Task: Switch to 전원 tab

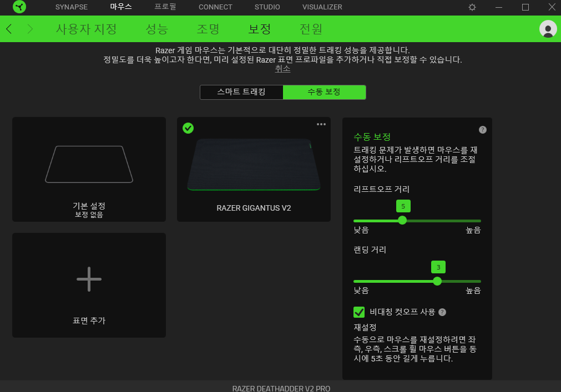Action: click(x=311, y=29)
